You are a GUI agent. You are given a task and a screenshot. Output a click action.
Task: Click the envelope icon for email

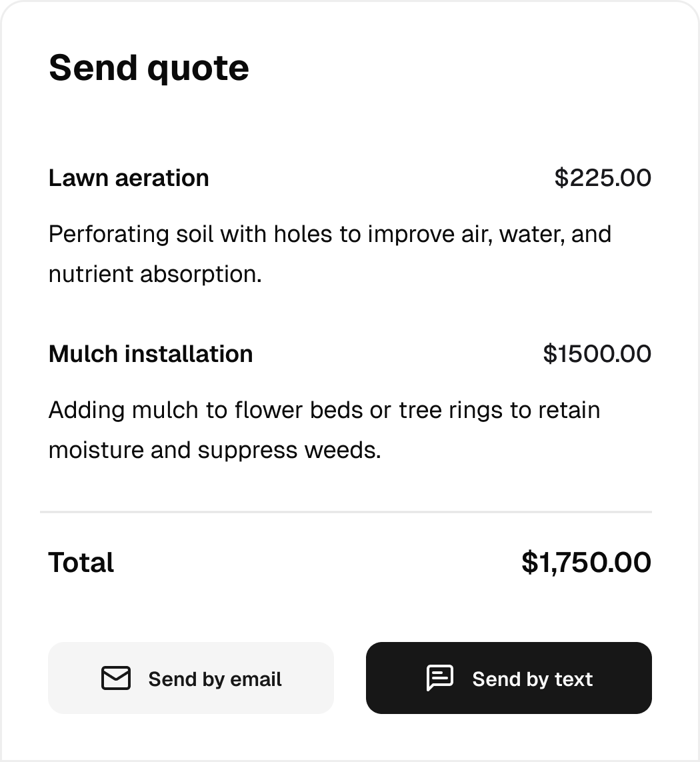click(x=116, y=679)
